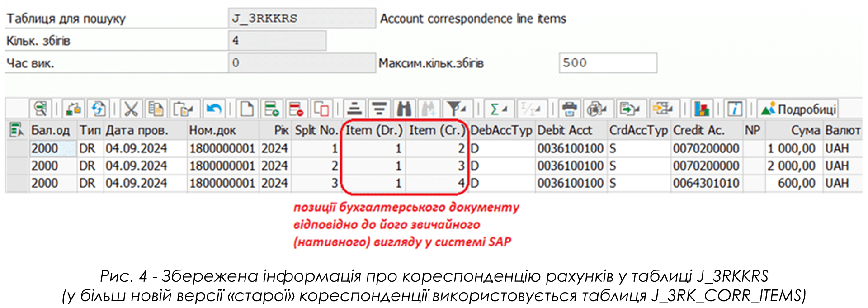Select the row selector for Split No. 1

coord(17,148)
